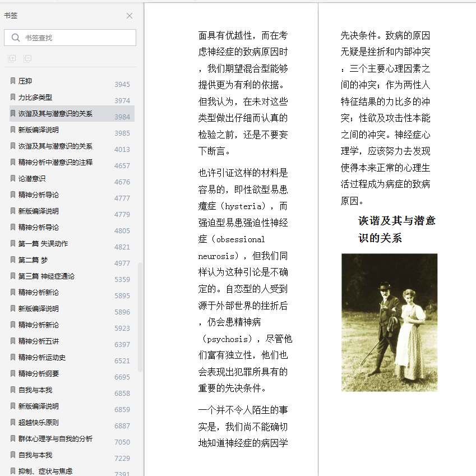The width and height of the screenshot is (476, 476).
Task: Click bookmark icon beside 精神分析运动史
Action: 13,357
